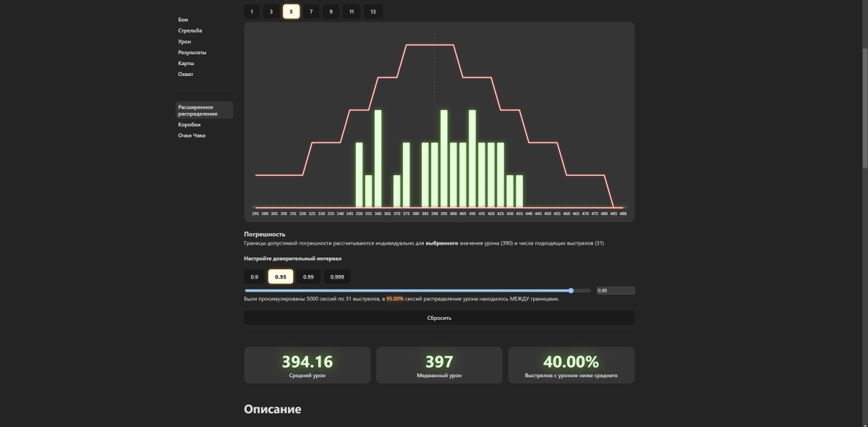Set confidence interval to 0.999
Screen dimensions: 868x427
click(x=337, y=276)
